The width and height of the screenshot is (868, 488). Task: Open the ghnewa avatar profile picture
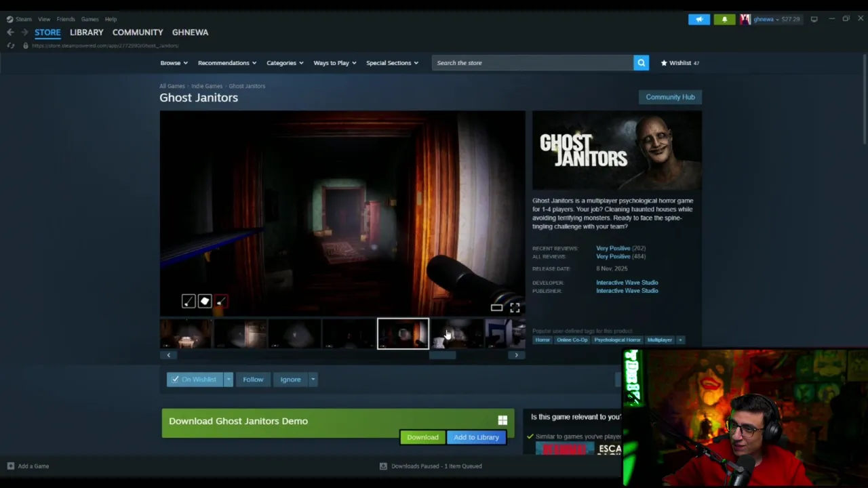[745, 19]
